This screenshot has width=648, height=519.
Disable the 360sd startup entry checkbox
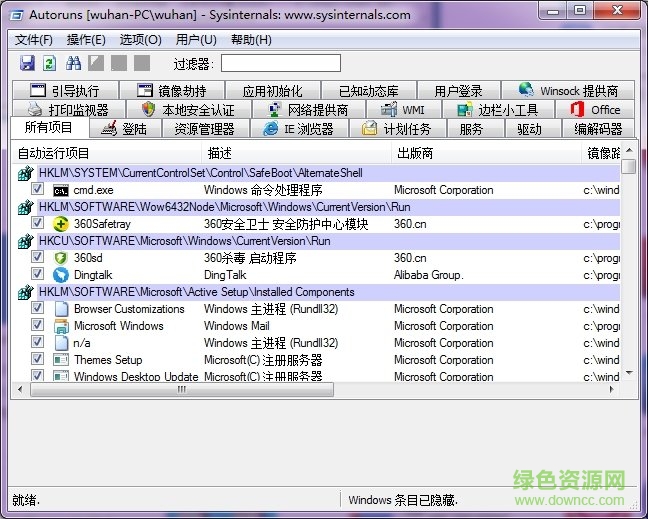[37, 257]
